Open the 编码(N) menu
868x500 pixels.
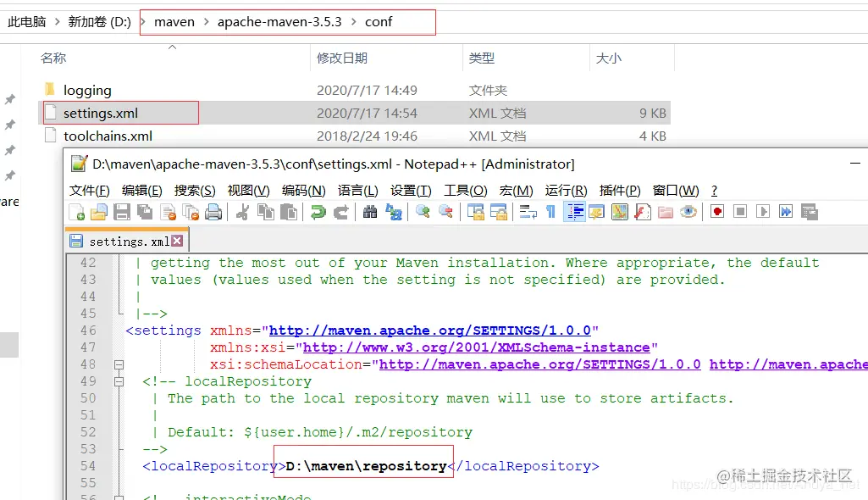(x=304, y=191)
